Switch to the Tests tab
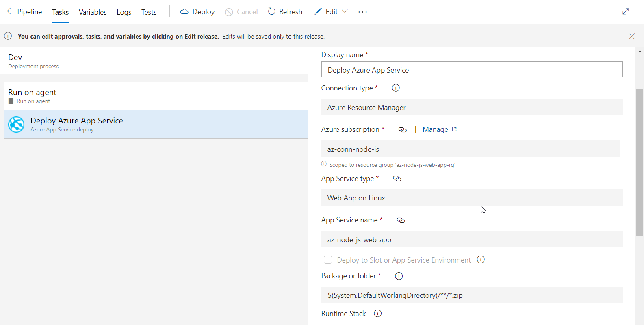Screen dimensions: 644x325 149,12
